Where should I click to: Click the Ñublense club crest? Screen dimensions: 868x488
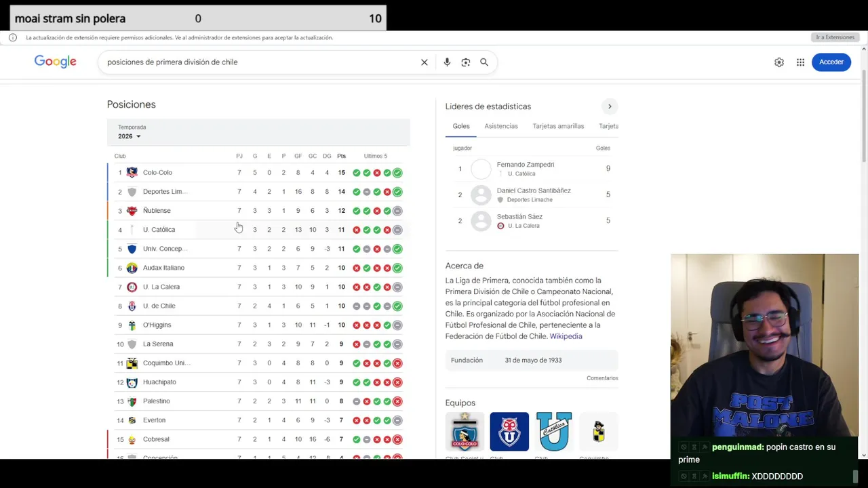tap(132, 211)
